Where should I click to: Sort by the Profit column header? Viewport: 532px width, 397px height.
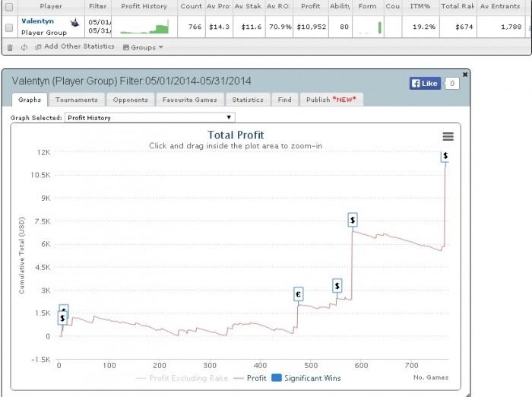[x=310, y=6]
